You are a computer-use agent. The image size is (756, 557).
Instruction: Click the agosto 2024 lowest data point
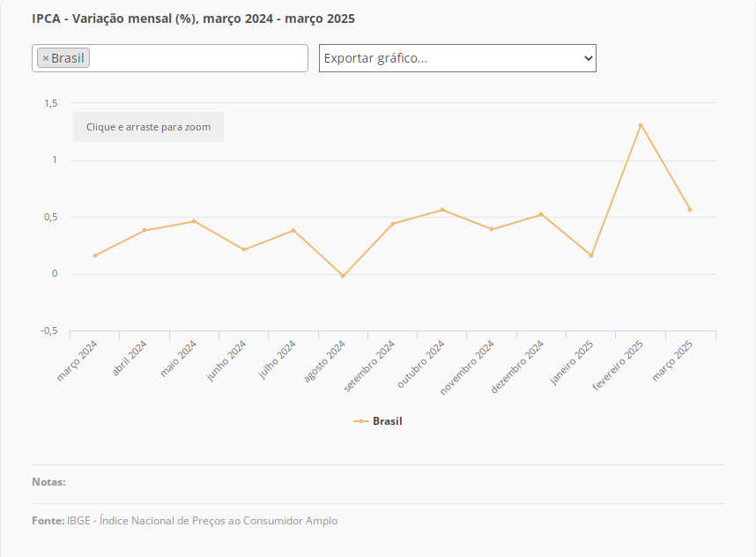(343, 276)
